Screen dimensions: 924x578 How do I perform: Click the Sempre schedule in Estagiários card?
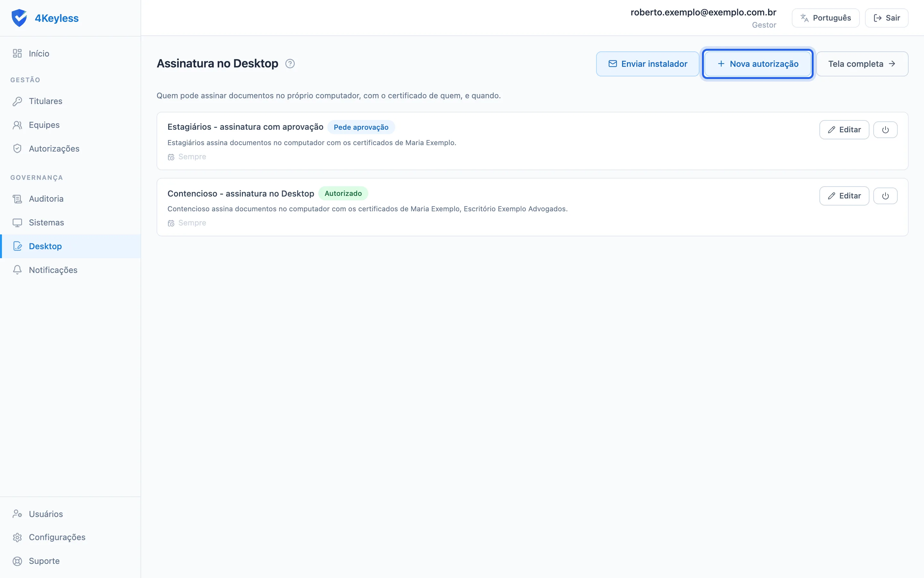[187, 157]
